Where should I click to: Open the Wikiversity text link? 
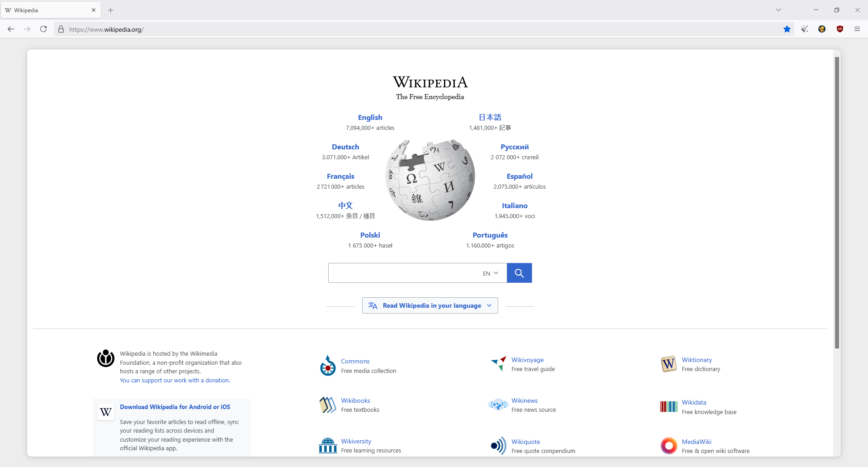pos(356,441)
